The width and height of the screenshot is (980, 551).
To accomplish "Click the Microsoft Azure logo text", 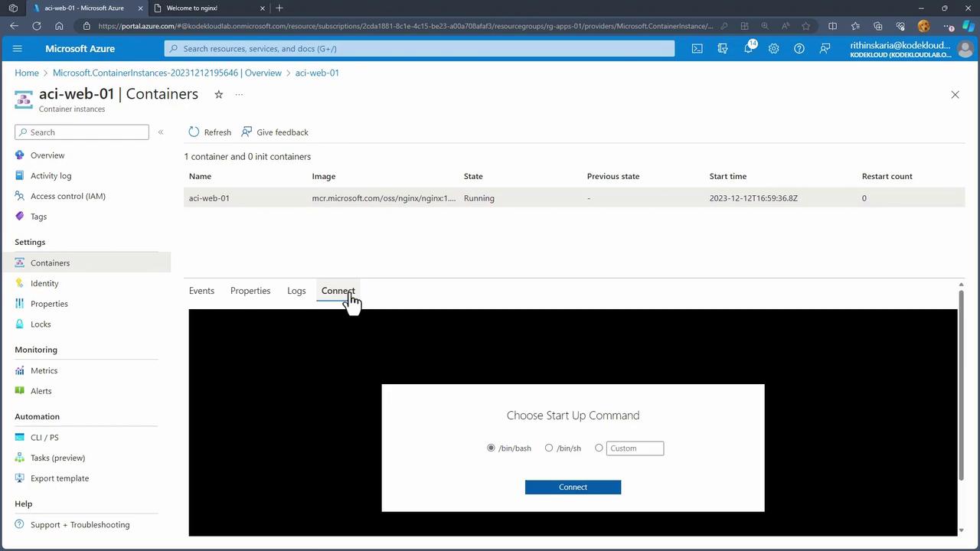I will coord(80,48).
